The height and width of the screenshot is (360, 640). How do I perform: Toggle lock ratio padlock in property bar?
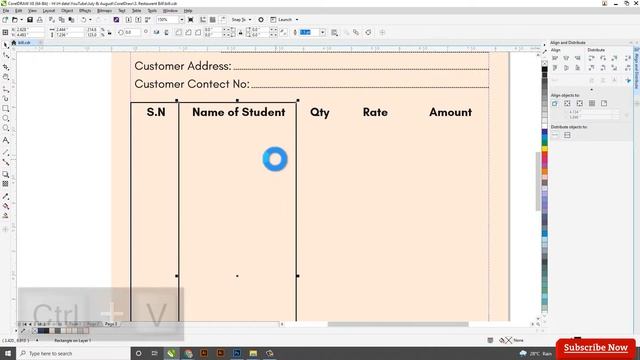(109, 33)
